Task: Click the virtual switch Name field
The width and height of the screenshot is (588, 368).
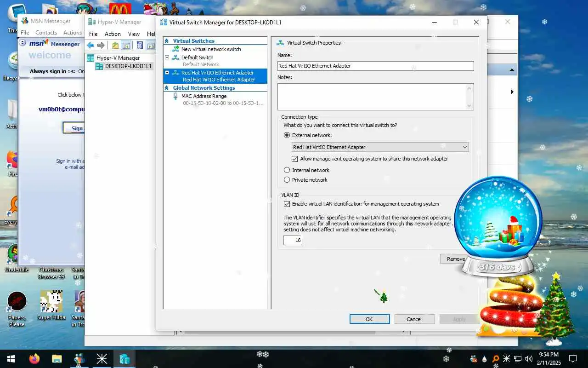Action: (375, 66)
